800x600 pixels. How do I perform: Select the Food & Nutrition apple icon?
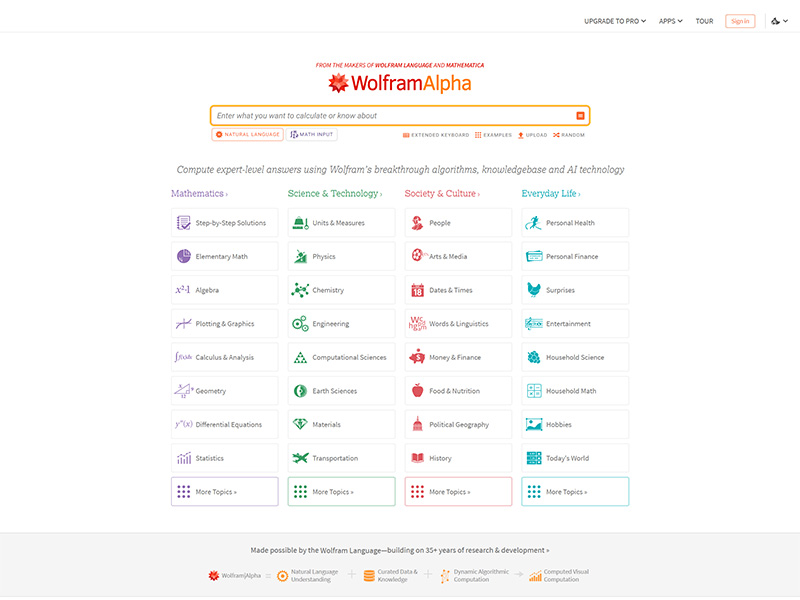[x=418, y=390]
